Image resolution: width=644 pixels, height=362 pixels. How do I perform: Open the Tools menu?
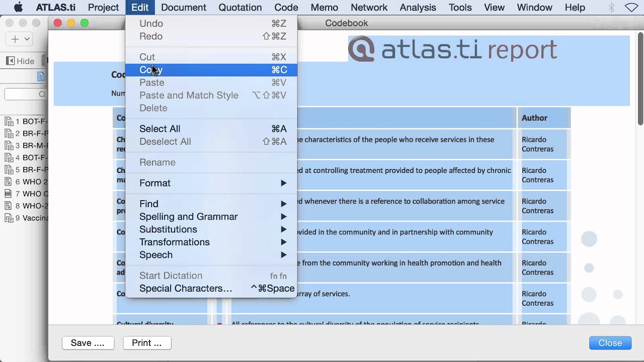460,8
